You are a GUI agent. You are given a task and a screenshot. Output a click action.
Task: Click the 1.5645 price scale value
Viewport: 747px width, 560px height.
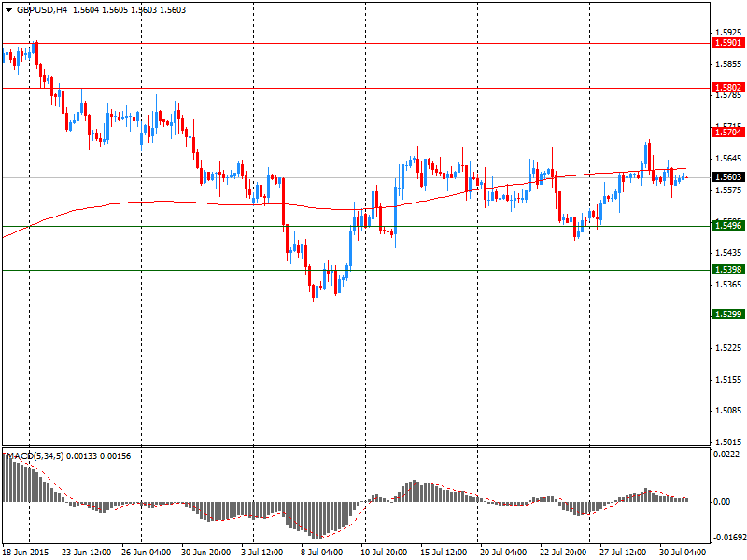729,159
